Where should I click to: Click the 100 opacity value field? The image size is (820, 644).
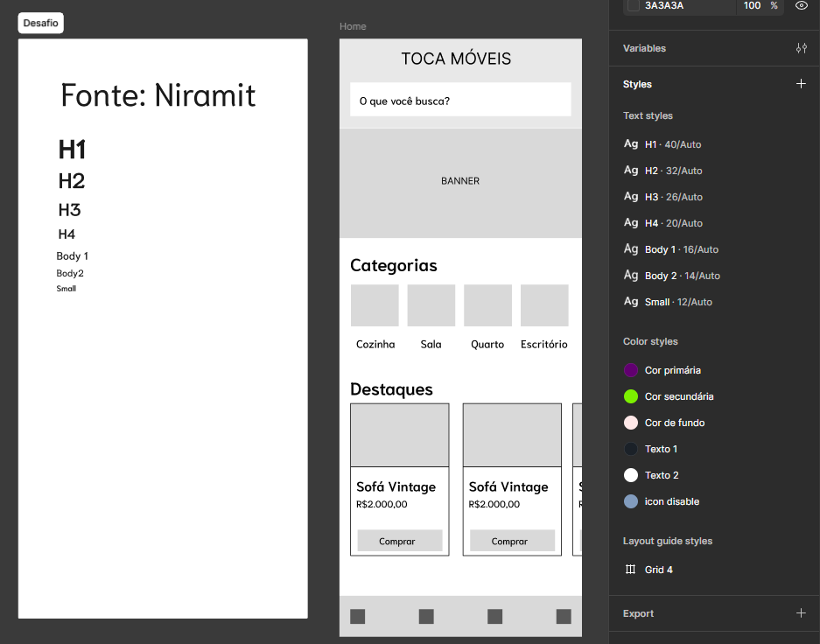point(752,6)
